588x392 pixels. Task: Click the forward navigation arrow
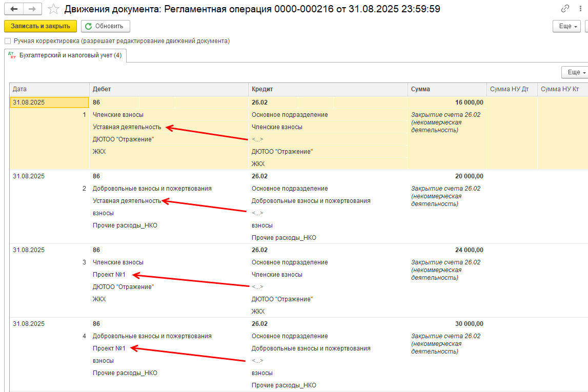(32, 9)
